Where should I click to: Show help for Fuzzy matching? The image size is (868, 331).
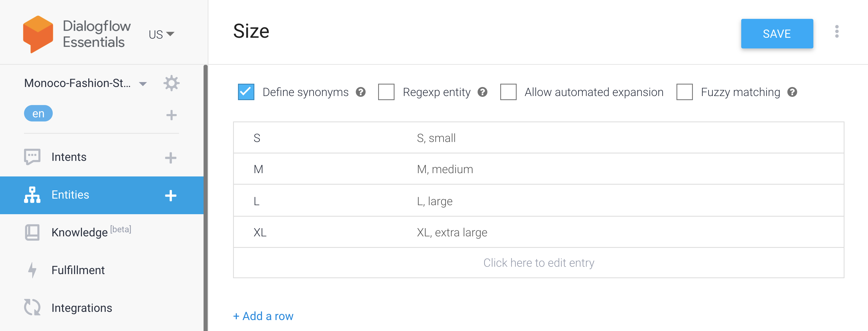pos(792,92)
